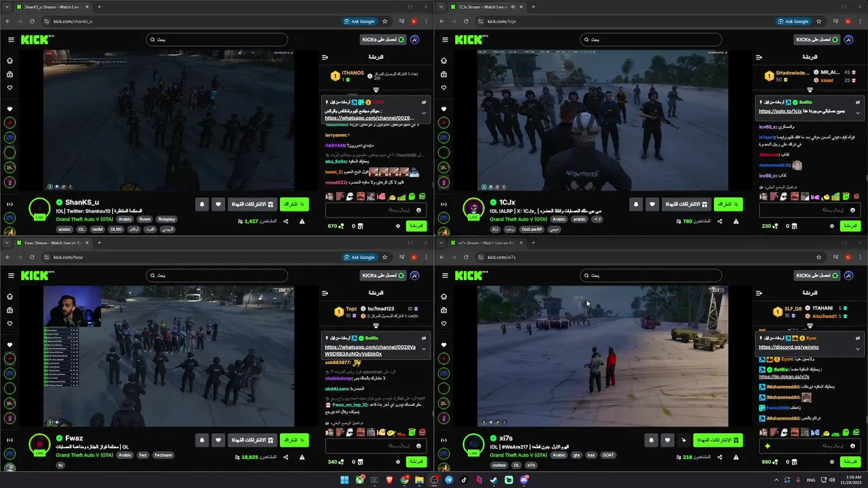This screenshot has width=868, height=488.
Task: Select the xi7s Stream browser tab
Action: point(487,243)
